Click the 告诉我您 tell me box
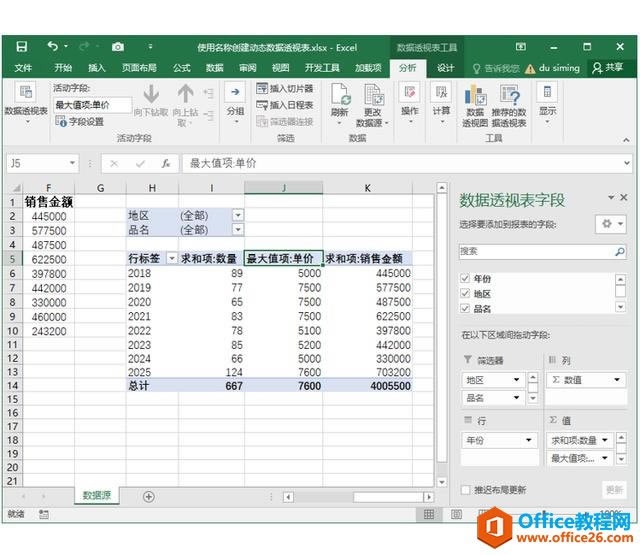This screenshot has height=555, width=640. (x=497, y=68)
